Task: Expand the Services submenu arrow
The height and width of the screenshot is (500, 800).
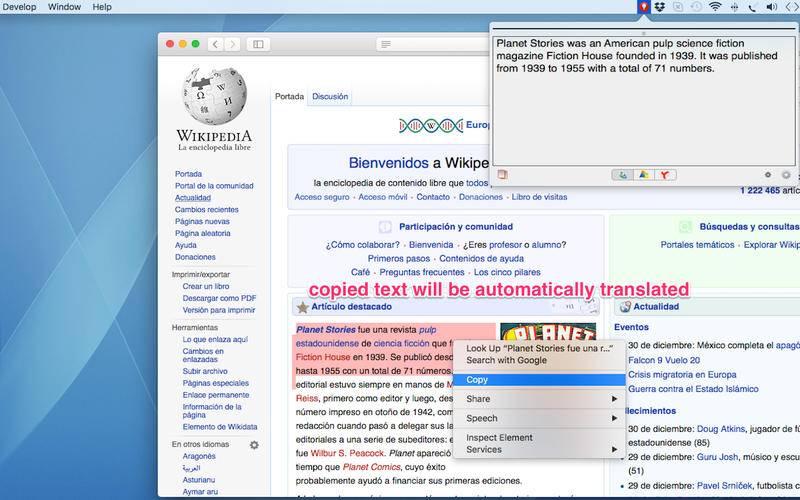Action: tap(614, 449)
